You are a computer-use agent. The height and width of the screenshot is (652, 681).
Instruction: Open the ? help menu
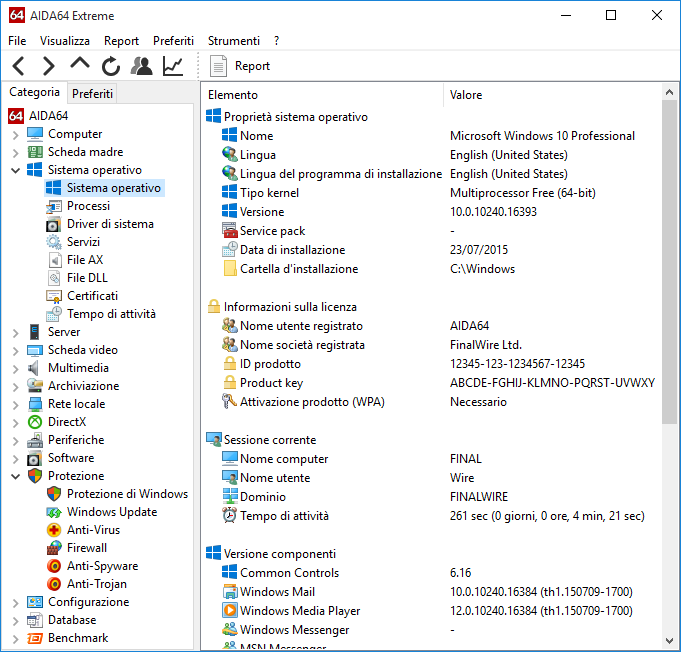pyautogui.click(x=277, y=41)
